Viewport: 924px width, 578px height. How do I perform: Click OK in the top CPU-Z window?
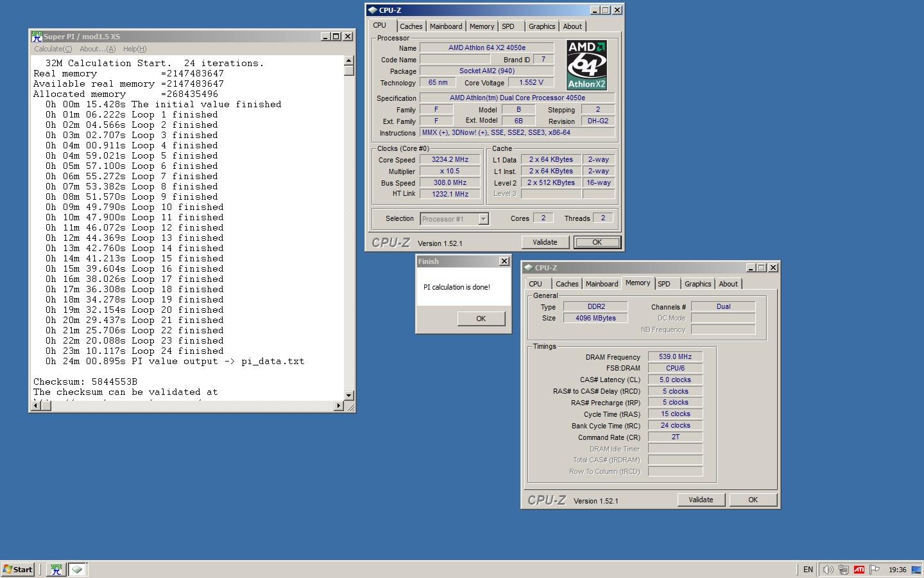tap(597, 242)
